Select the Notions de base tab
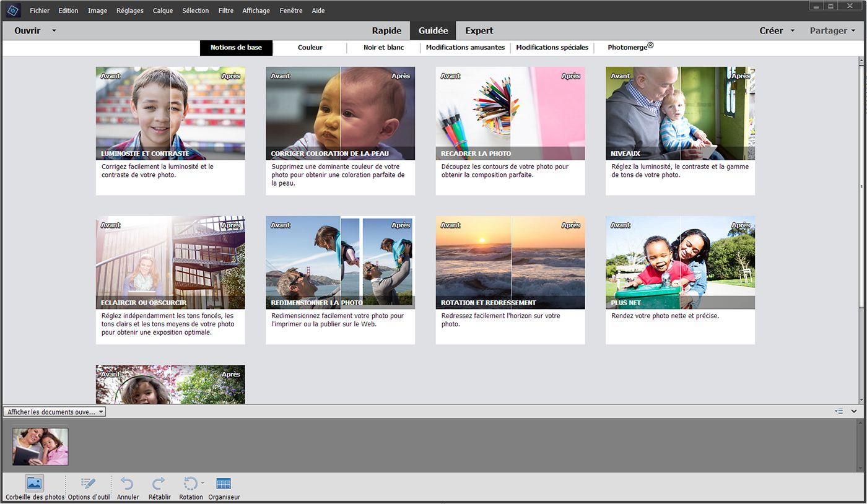The image size is (867, 504). [x=237, y=48]
